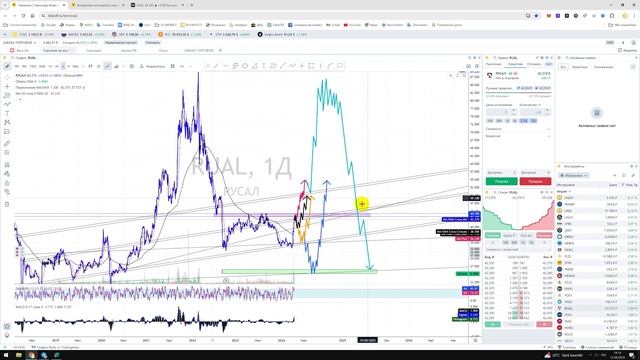The image size is (640, 360).
Task: Click the undo arrow in chart toolbar
Action: pyautogui.click(x=182, y=66)
